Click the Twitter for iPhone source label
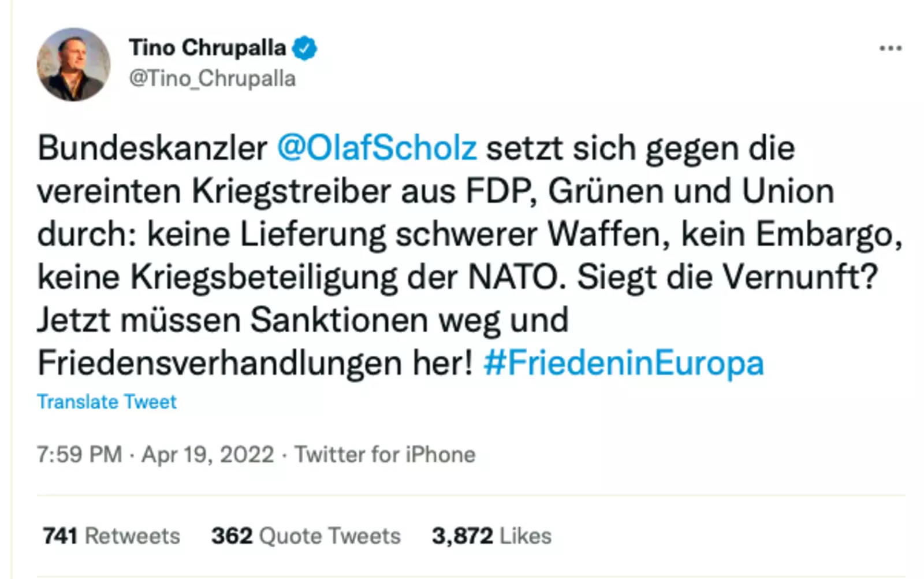 click(385, 455)
